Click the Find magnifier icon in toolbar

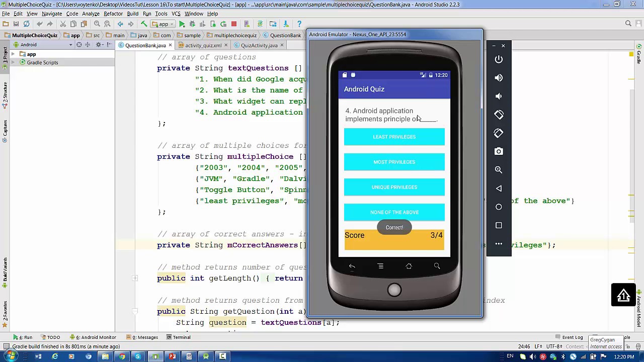[97, 24]
